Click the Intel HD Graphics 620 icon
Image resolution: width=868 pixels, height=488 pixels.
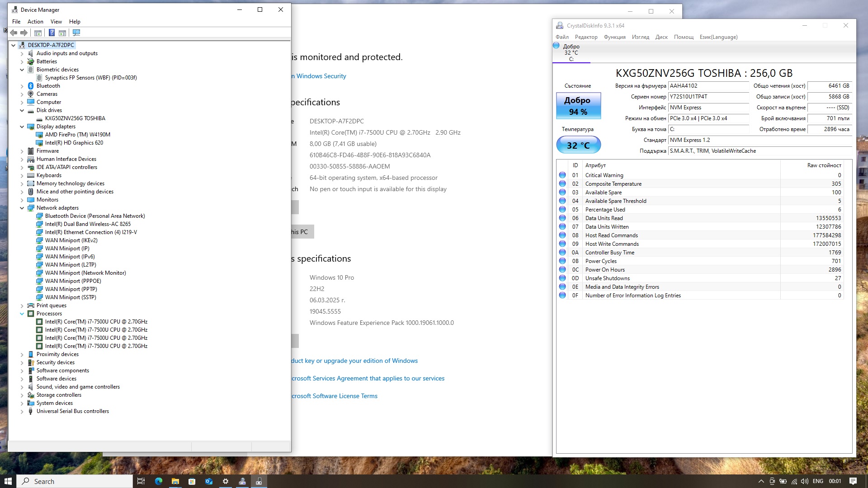point(39,143)
